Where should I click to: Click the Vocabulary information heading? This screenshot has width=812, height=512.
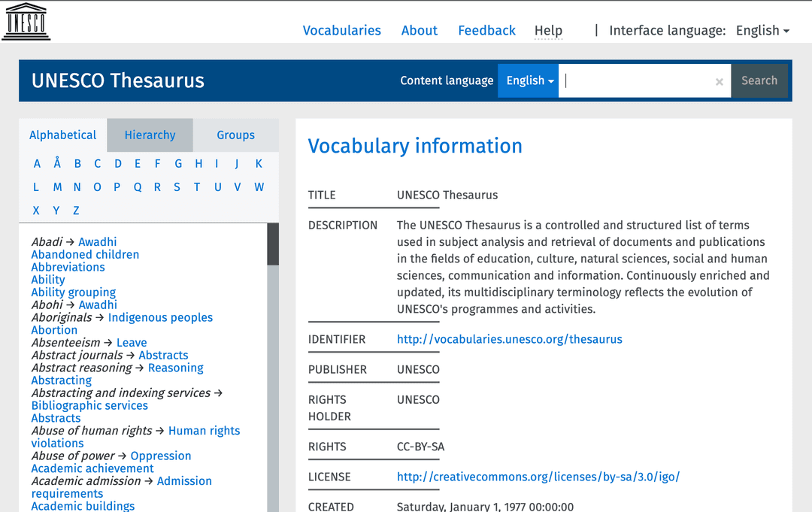(x=415, y=147)
